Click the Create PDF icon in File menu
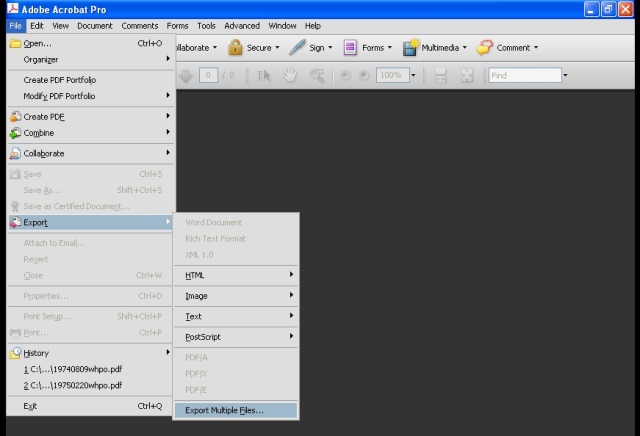 tap(15, 117)
